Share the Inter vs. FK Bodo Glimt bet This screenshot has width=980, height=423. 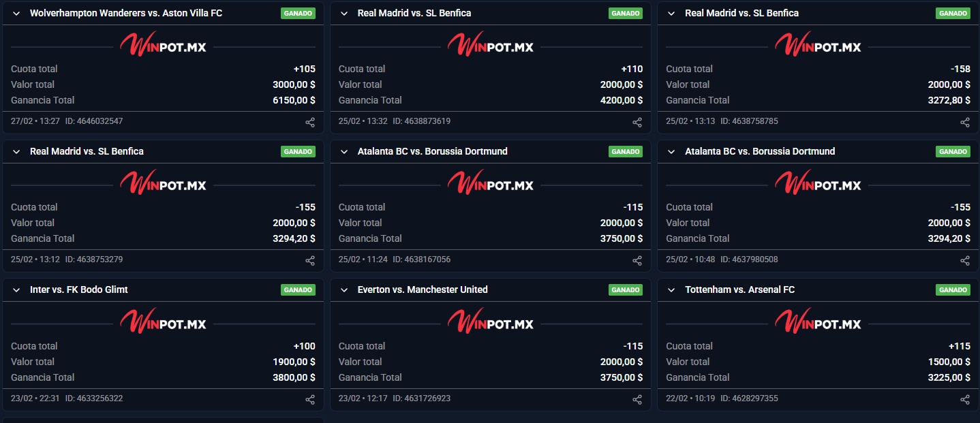[x=310, y=400]
